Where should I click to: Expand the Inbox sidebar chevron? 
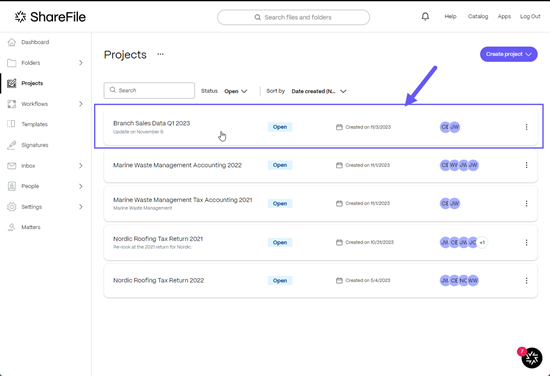click(x=81, y=166)
